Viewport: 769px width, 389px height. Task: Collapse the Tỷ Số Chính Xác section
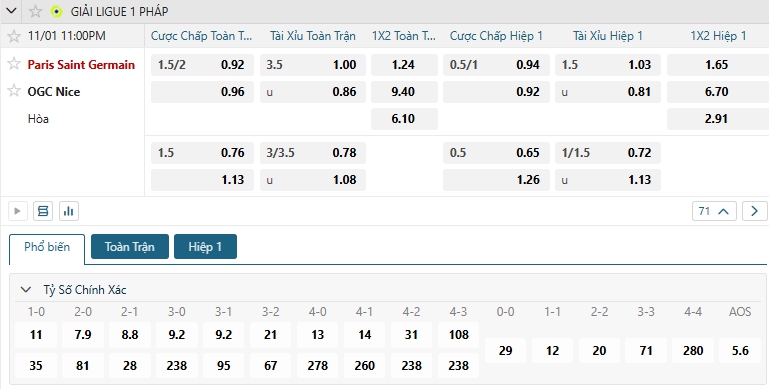tap(26, 290)
